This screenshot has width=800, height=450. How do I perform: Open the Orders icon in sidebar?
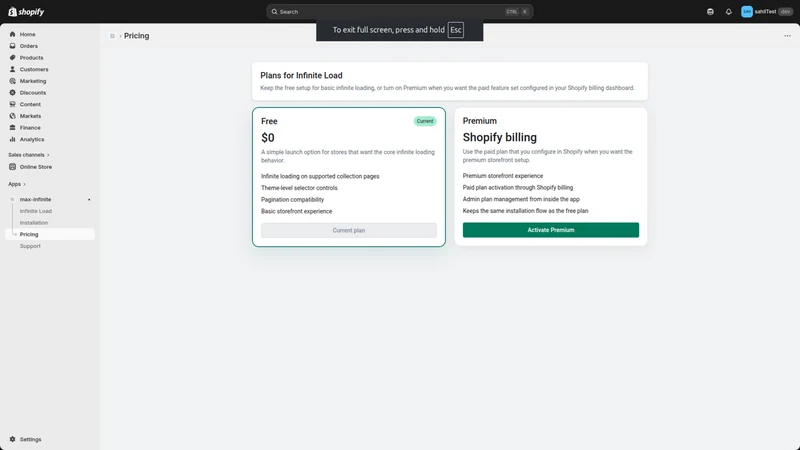point(12,46)
